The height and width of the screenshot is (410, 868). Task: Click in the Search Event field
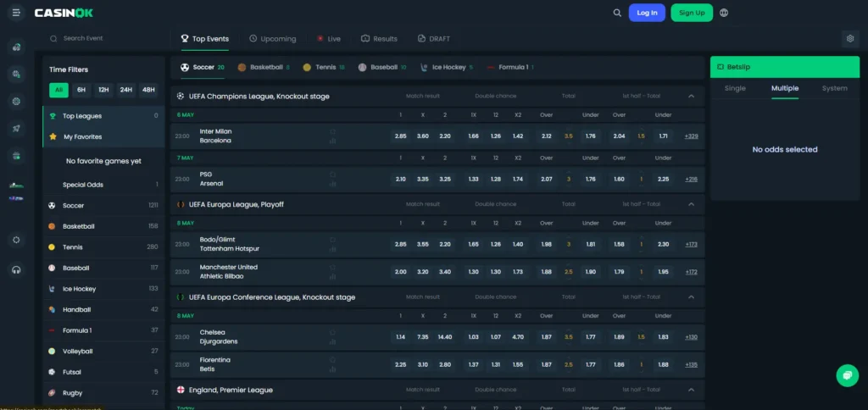(x=108, y=39)
